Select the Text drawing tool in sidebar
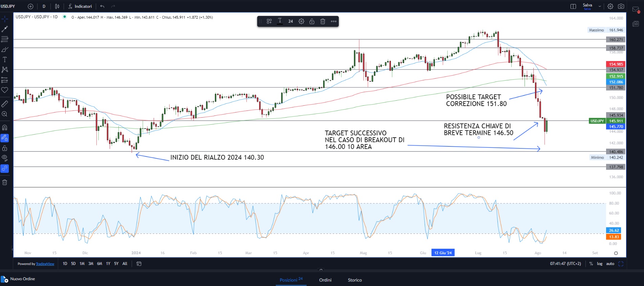The width and height of the screenshot is (644, 286). click(x=5, y=60)
